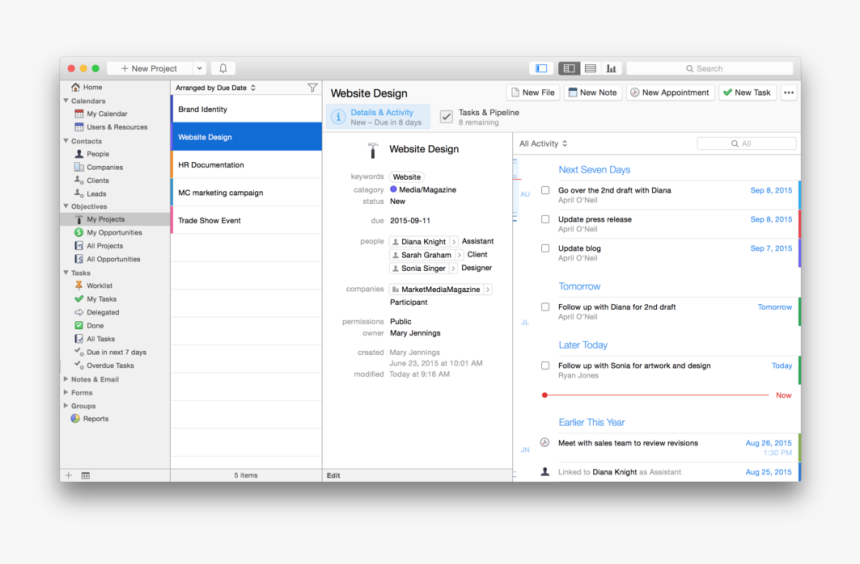The height and width of the screenshot is (564, 860).
Task: Click the purple Media/Magazine category dot
Action: tap(393, 189)
